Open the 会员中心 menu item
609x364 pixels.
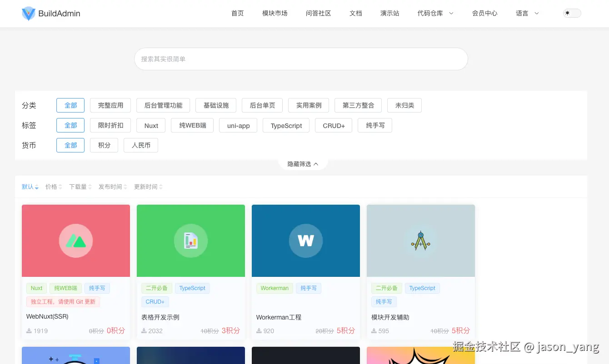point(485,13)
